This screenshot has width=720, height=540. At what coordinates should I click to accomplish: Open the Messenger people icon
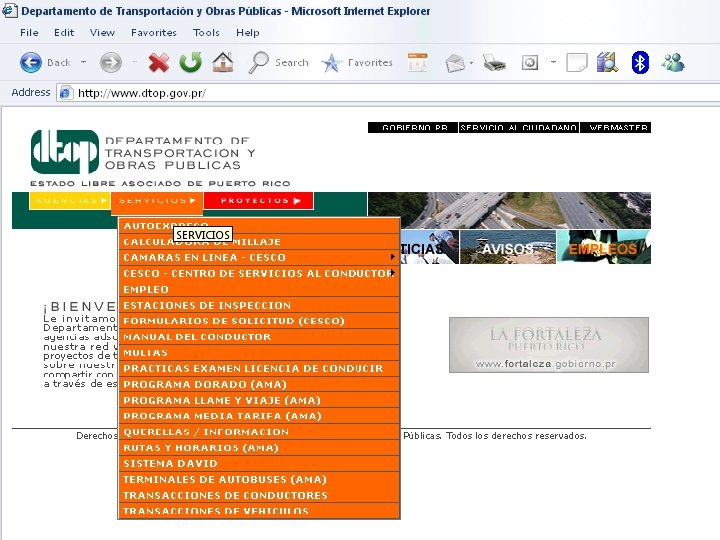673,62
